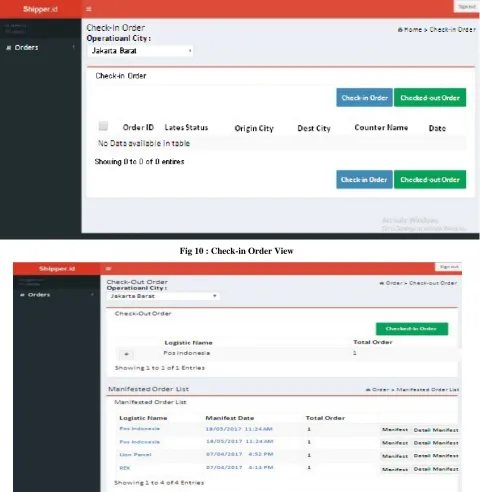
Task: Toggle the hamburger menu in Check-in Order view
Action: coord(88,9)
